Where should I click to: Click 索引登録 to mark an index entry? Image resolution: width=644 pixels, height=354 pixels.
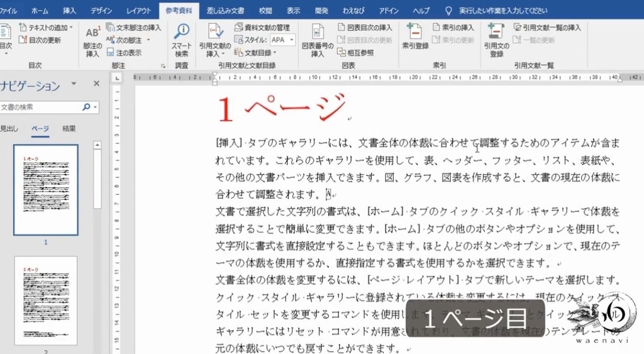coord(415,37)
